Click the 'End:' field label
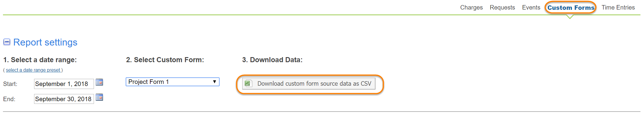644x119 pixels. [9, 99]
